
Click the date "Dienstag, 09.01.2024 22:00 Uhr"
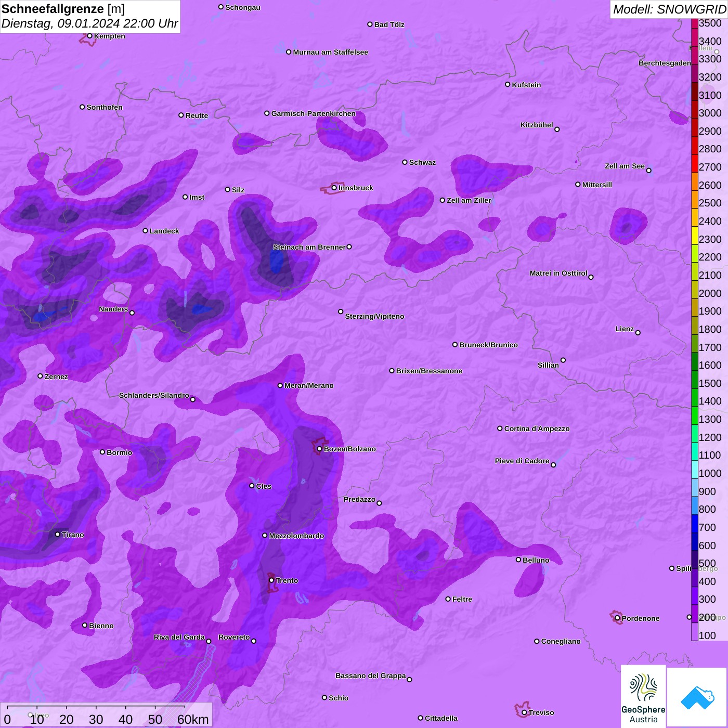click(89, 23)
